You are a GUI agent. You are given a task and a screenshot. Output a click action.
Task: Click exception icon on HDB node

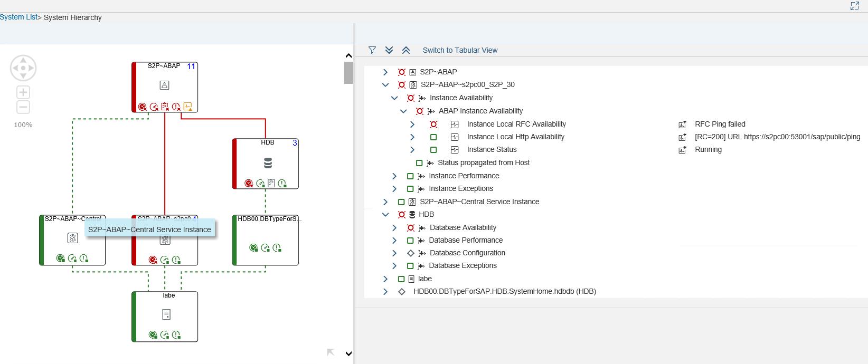pos(282,183)
